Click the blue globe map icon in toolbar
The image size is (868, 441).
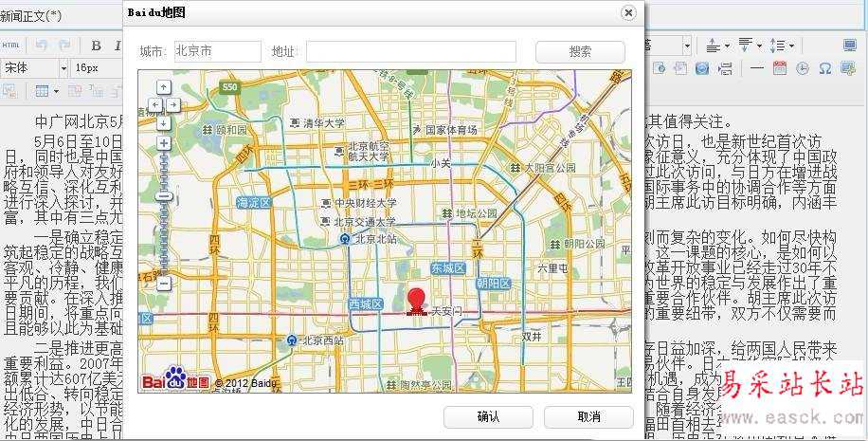(702, 68)
